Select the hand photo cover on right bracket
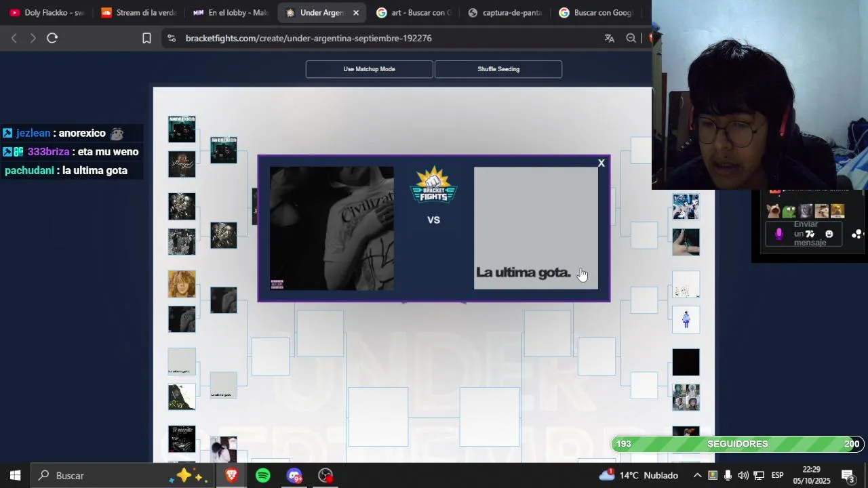Screen dimensions: 868x488 [686, 242]
